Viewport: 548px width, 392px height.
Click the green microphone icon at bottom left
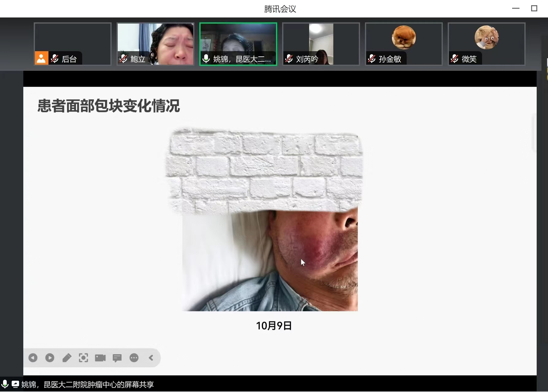(5, 384)
